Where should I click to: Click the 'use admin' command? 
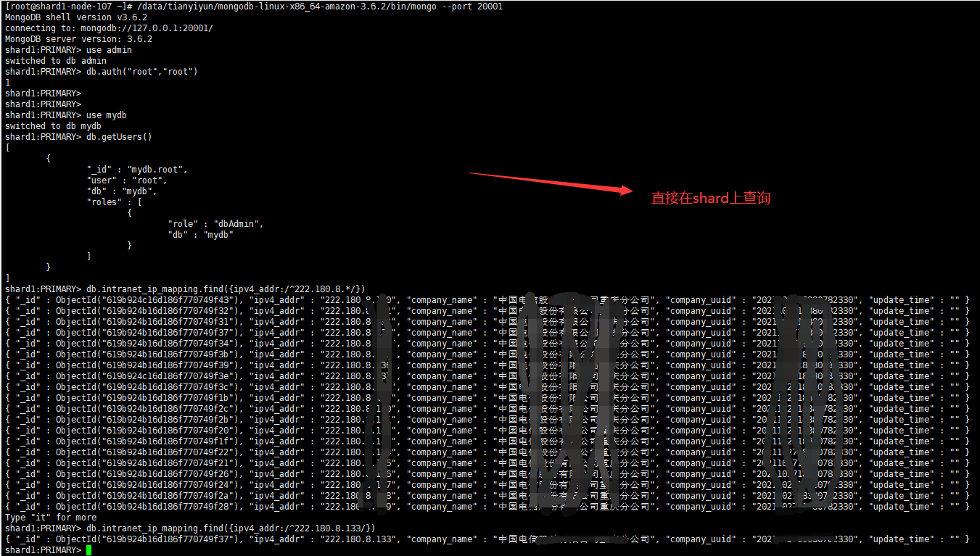point(109,50)
